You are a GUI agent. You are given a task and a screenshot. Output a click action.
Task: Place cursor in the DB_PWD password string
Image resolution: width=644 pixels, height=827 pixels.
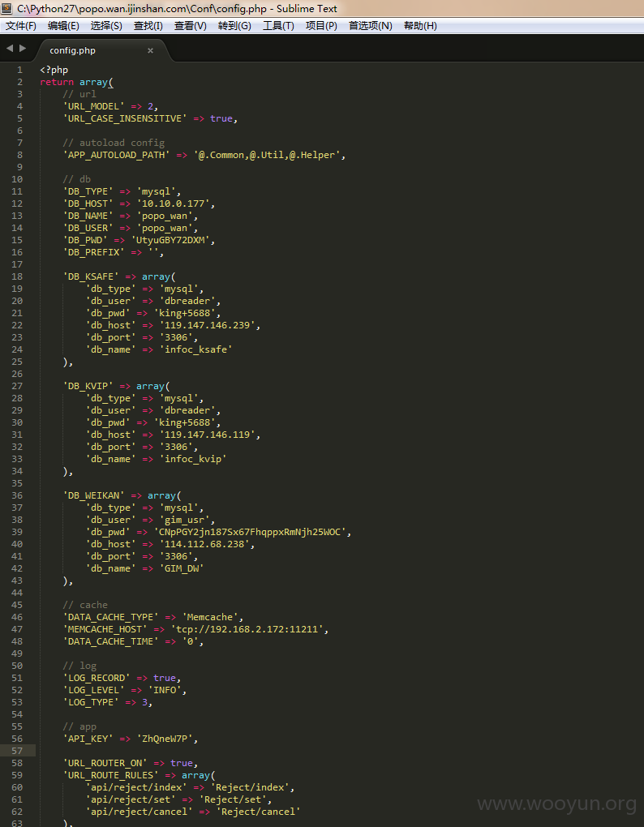coord(173,240)
